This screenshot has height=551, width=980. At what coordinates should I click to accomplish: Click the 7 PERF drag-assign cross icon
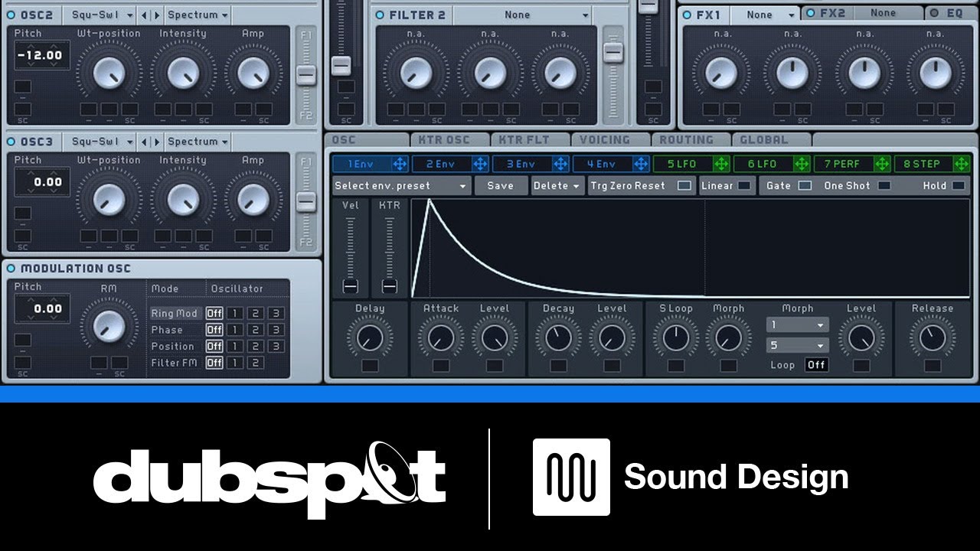point(882,164)
